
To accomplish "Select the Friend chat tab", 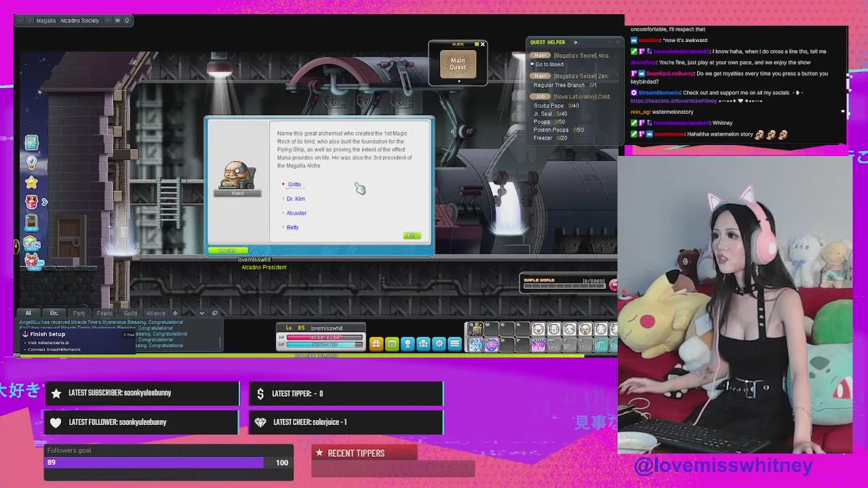I will tap(104, 313).
